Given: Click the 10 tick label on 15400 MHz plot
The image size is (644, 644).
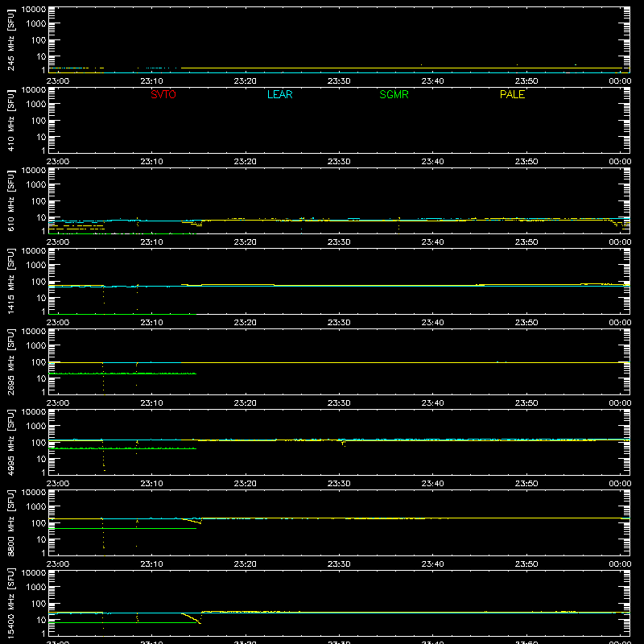Looking at the screenshot, I should [x=41, y=620].
